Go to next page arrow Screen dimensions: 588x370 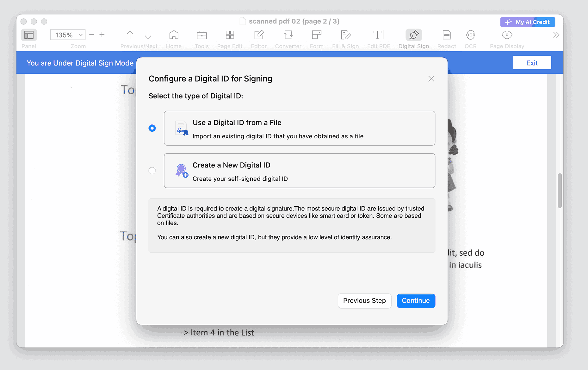pos(148,35)
